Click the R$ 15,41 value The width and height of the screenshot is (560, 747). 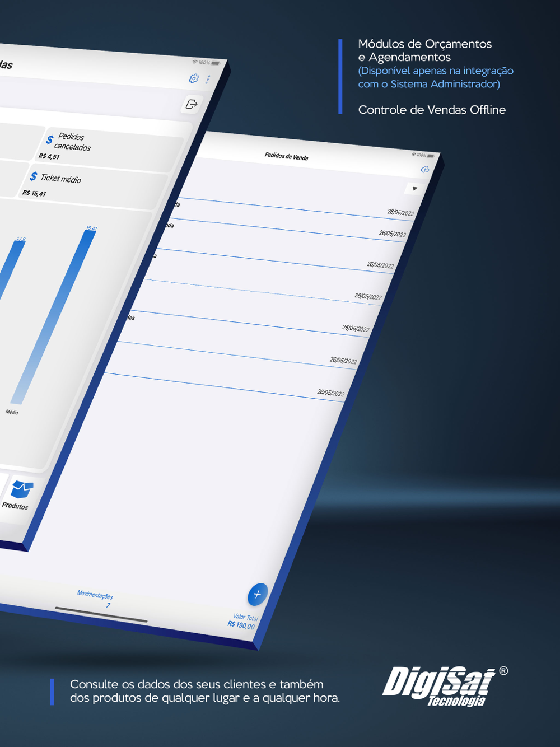coord(35,193)
